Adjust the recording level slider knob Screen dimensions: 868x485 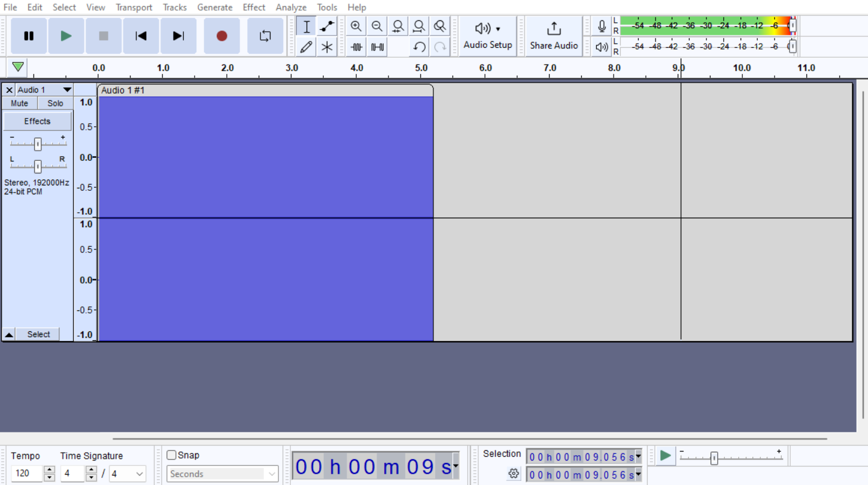(793, 26)
